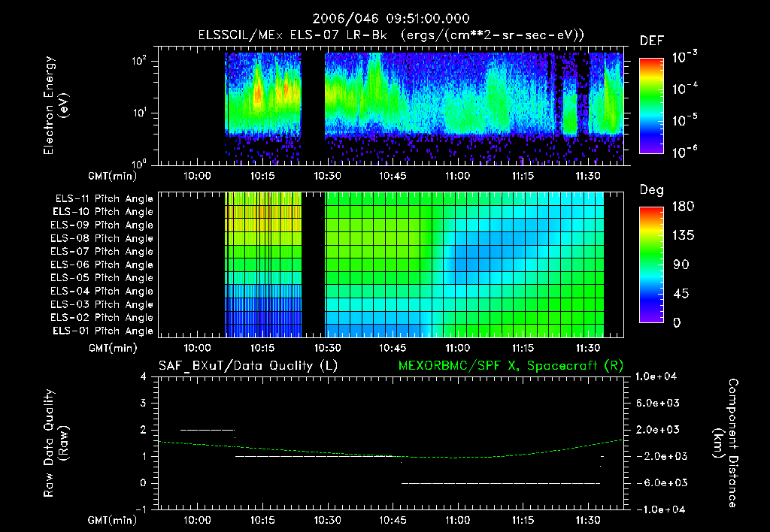Select the ELS-11 Pitch Angle row label
This screenshot has width=770, height=532.
(x=104, y=199)
